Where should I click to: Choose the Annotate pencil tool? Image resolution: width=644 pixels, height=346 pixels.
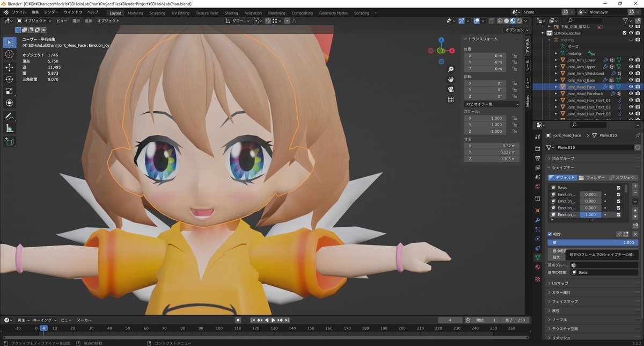(10, 116)
